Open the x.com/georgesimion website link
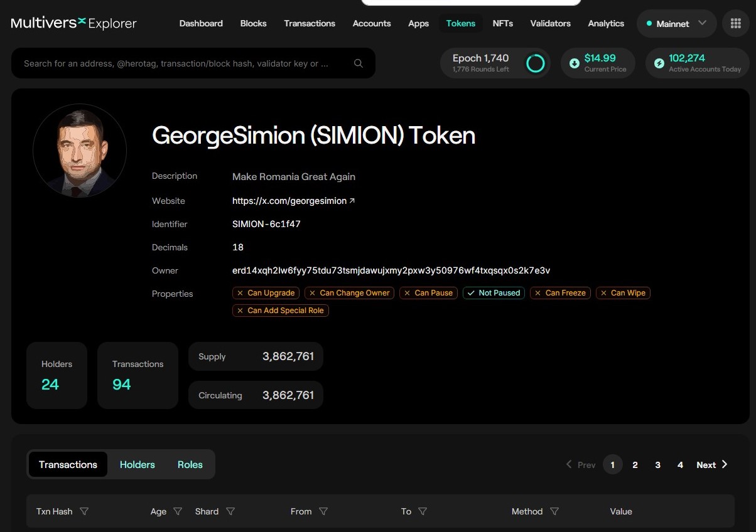The image size is (756, 532). [289, 201]
